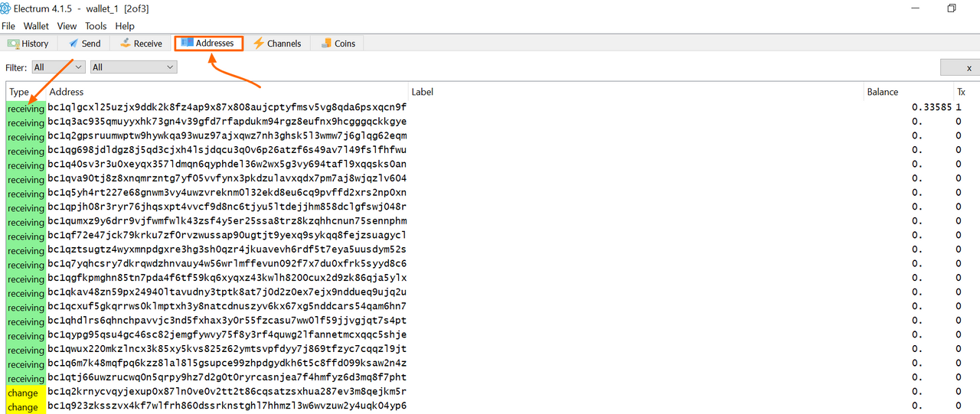Click the Coins tab icon
The width and height of the screenshot is (980, 414).
(x=326, y=44)
